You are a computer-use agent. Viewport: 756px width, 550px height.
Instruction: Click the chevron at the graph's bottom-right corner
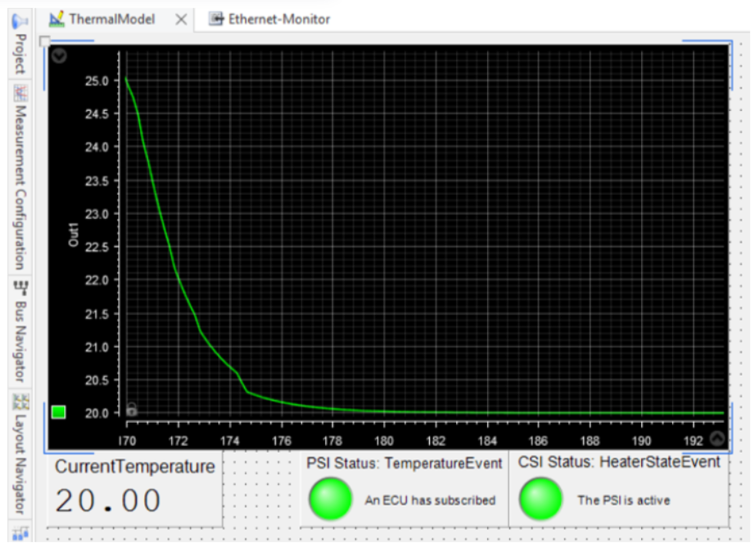[717, 438]
